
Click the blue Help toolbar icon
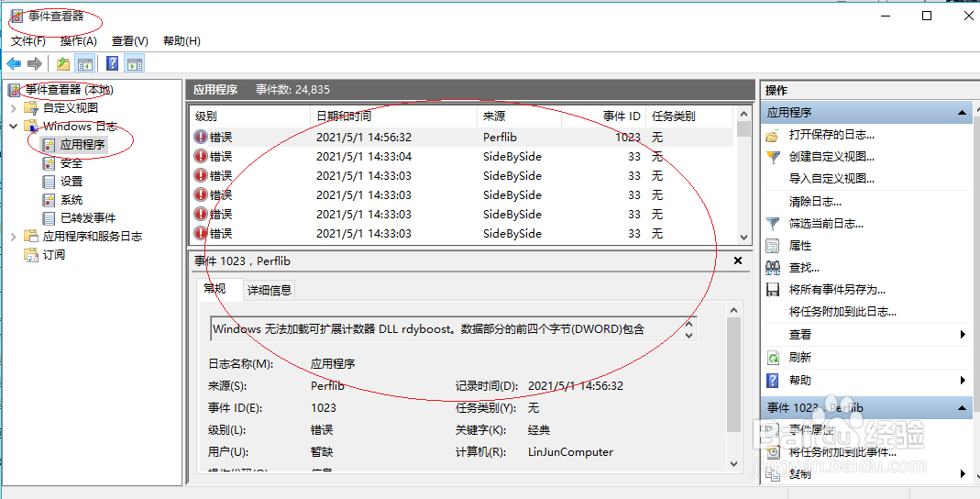[113, 63]
